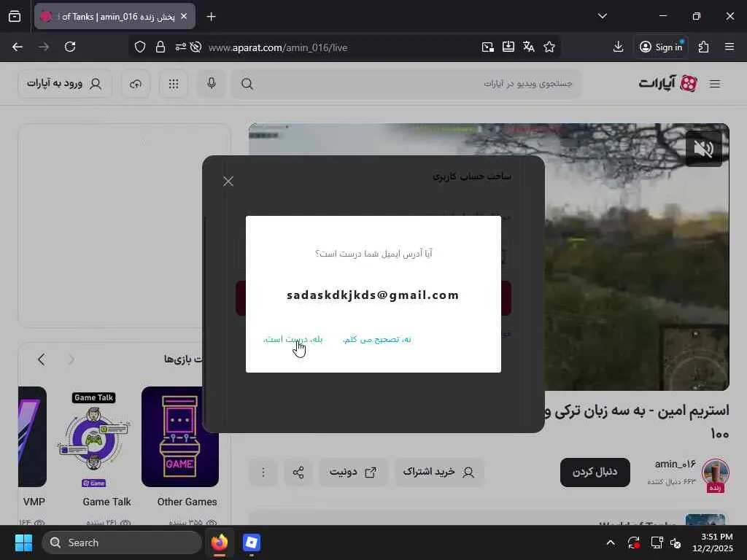Open the extensions puzzle icon
This screenshot has width=747, height=560.
pos(703,47)
